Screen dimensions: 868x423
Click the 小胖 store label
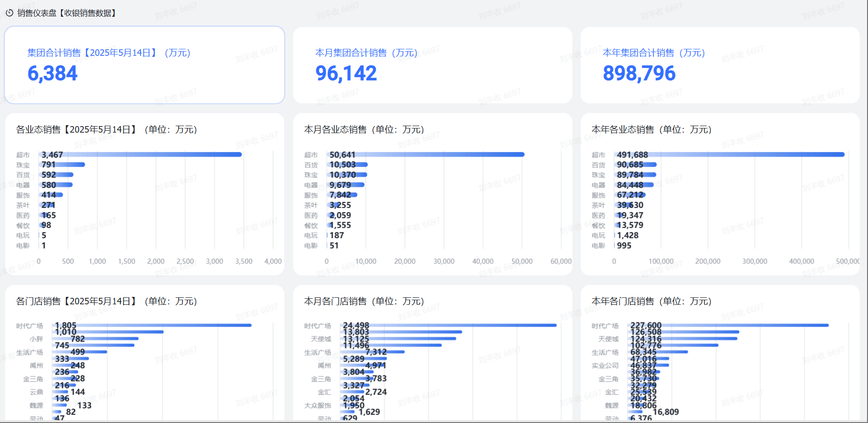(x=36, y=339)
